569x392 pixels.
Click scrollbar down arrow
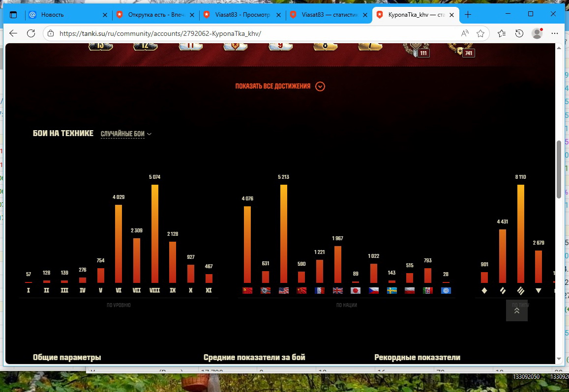coord(559,359)
